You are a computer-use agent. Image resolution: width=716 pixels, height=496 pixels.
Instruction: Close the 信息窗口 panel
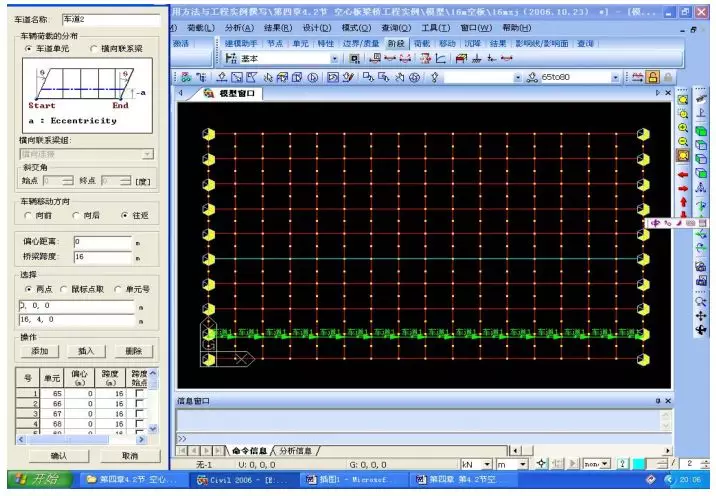coord(666,401)
